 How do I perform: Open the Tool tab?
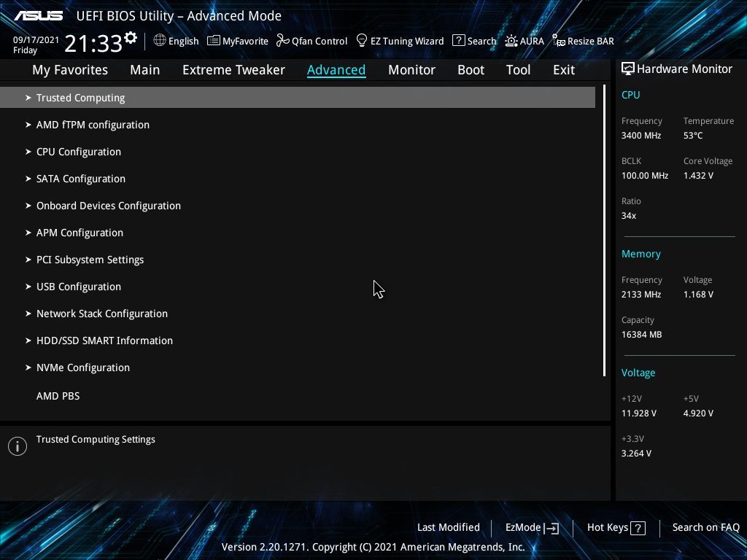click(518, 70)
